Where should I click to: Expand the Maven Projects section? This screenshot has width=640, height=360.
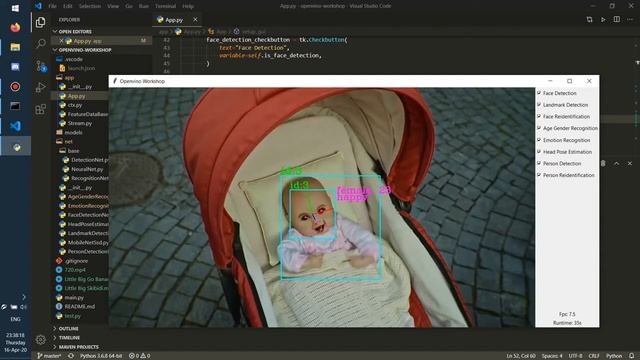pyautogui.click(x=80, y=347)
